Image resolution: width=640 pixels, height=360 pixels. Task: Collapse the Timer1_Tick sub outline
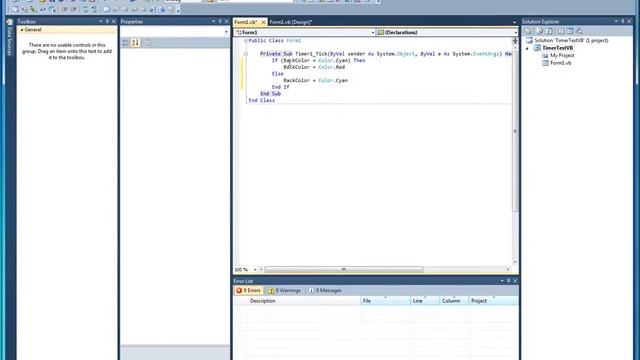[245, 54]
